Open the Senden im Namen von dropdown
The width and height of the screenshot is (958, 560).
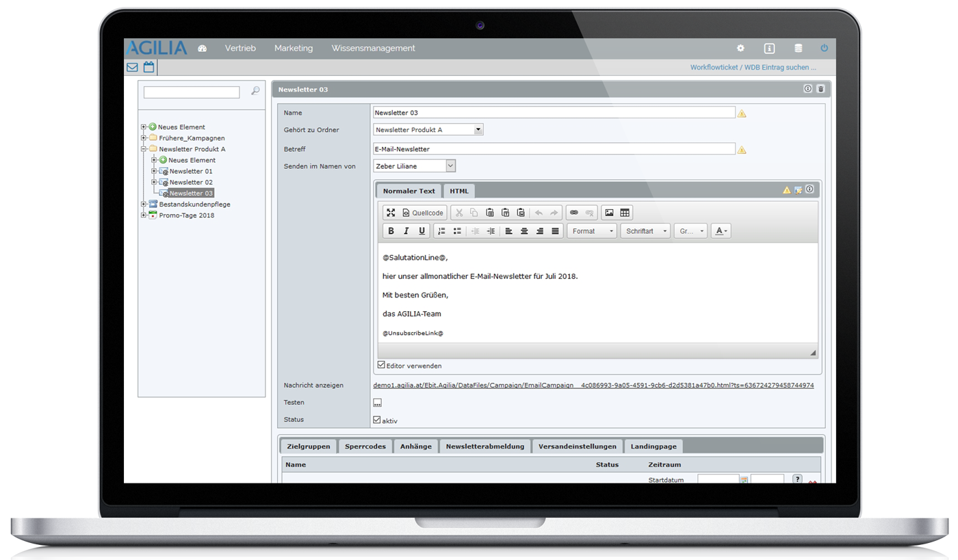pyautogui.click(x=414, y=165)
